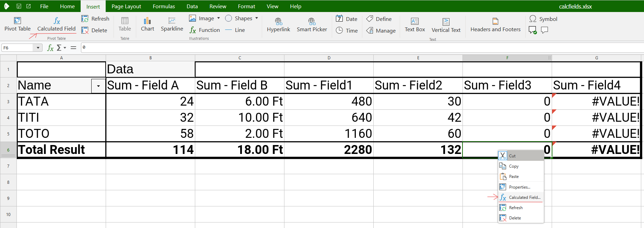Click Calculated Field in the ribbon
Screen dimensions: 644x228
56,24
